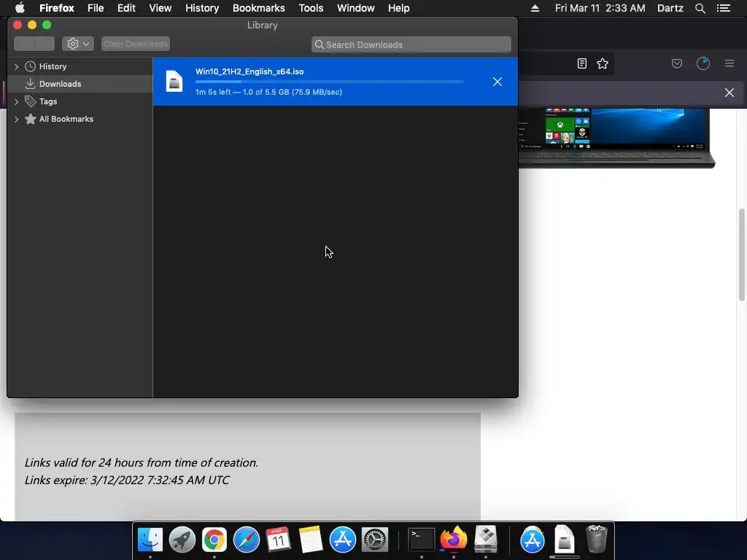
Task: Open Terminal from the Dock
Action: pyautogui.click(x=422, y=540)
